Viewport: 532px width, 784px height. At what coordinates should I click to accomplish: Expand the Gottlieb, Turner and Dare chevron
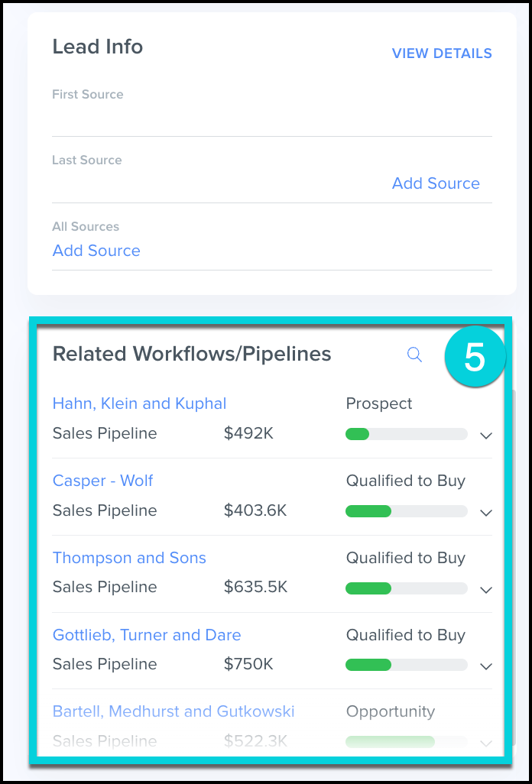click(x=486, y=666)
